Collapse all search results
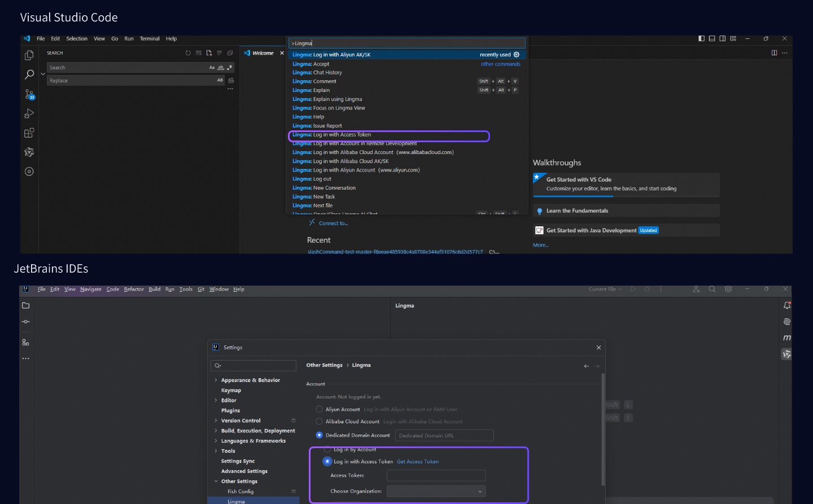This screenshot has height=504, width=813. (230, 53)
